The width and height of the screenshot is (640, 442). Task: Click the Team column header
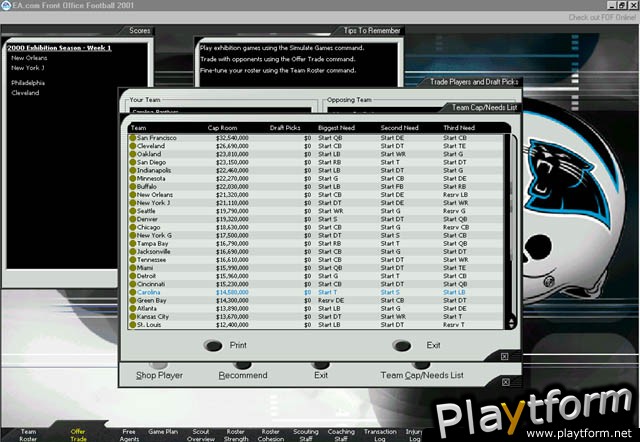[x=138, y=128]
